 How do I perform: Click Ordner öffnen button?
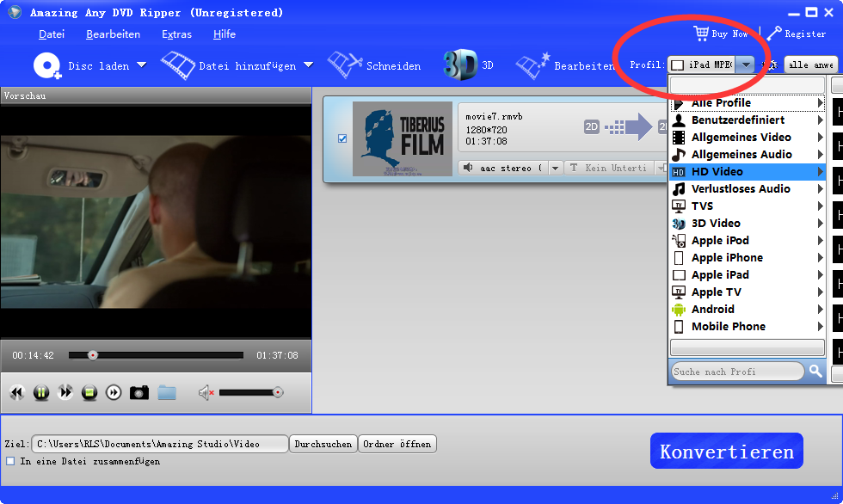point(397,444)
